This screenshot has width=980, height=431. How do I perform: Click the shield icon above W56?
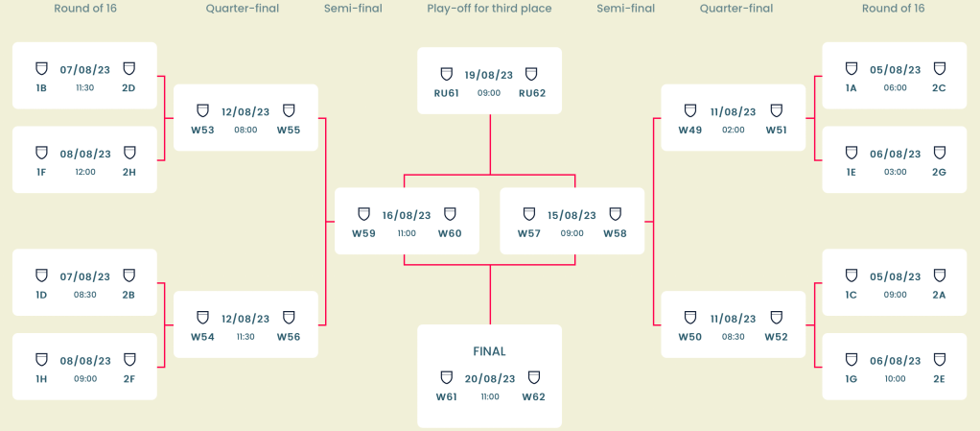coord(289,317)
